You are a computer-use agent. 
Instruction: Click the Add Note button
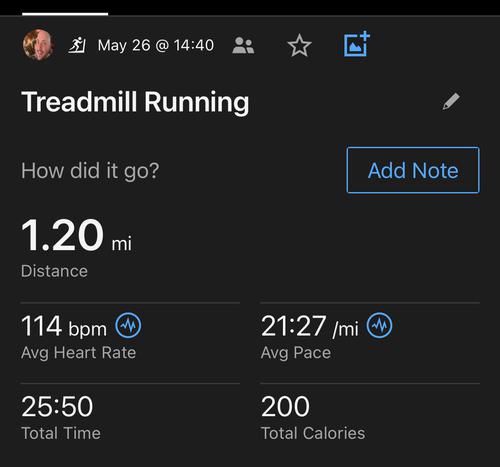point(413,170)
